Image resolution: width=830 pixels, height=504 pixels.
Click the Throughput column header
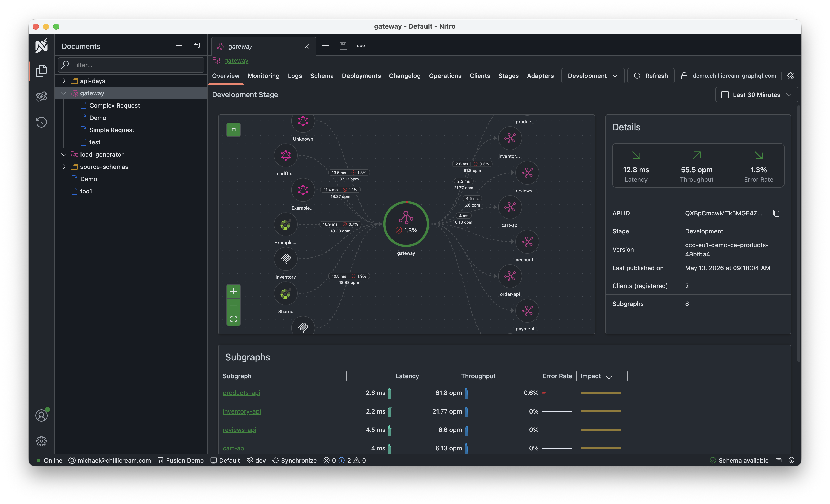click(x=478, y=376)
